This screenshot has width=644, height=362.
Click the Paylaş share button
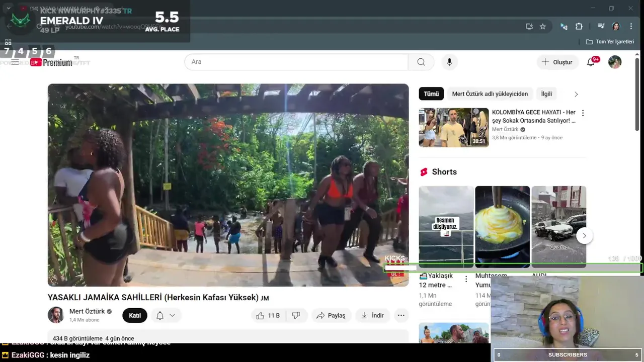point(331,315)
